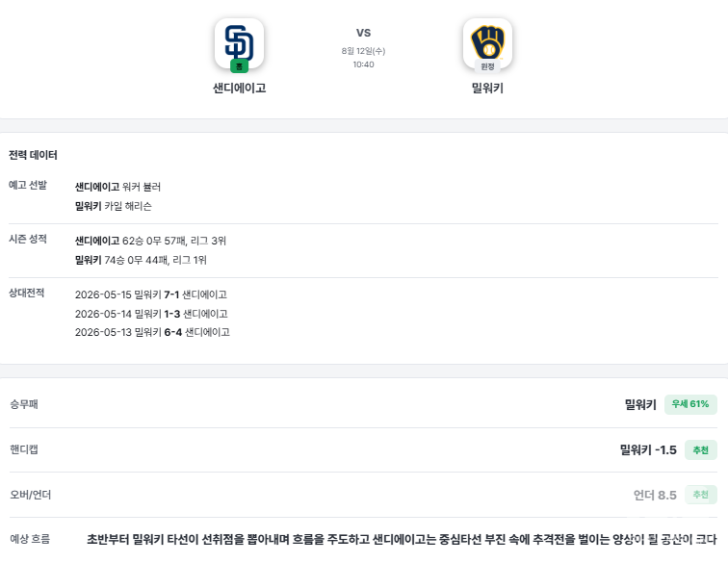Open the 2026-05-14 밀워키 1-3 match result
This screenshot has height=563, width=728.
(151, 314)
